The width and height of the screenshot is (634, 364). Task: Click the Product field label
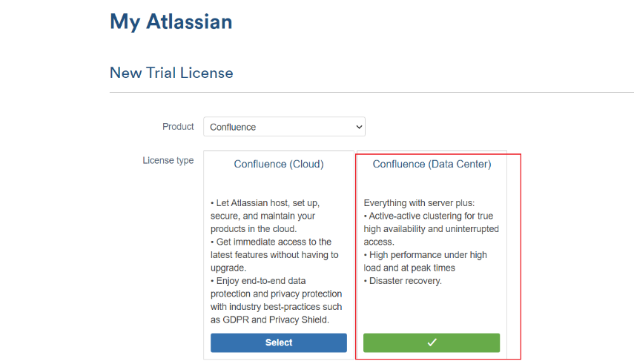[x=178, y=127]
